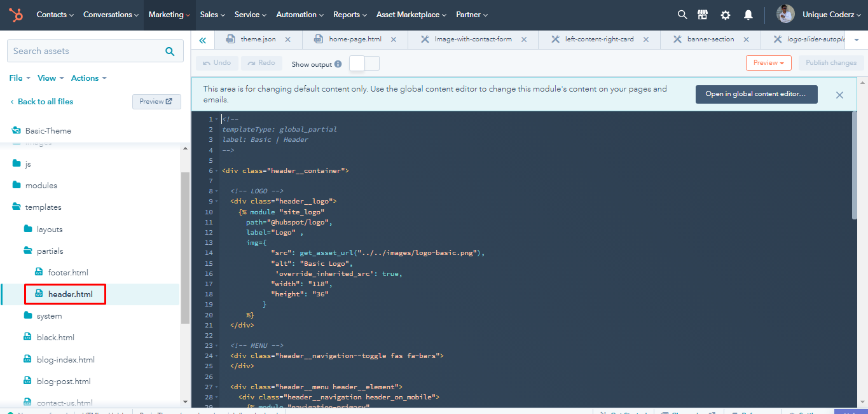Click Open in global content editor button
The width and height of the screenshot is (868, 414).
coord(755,94)
